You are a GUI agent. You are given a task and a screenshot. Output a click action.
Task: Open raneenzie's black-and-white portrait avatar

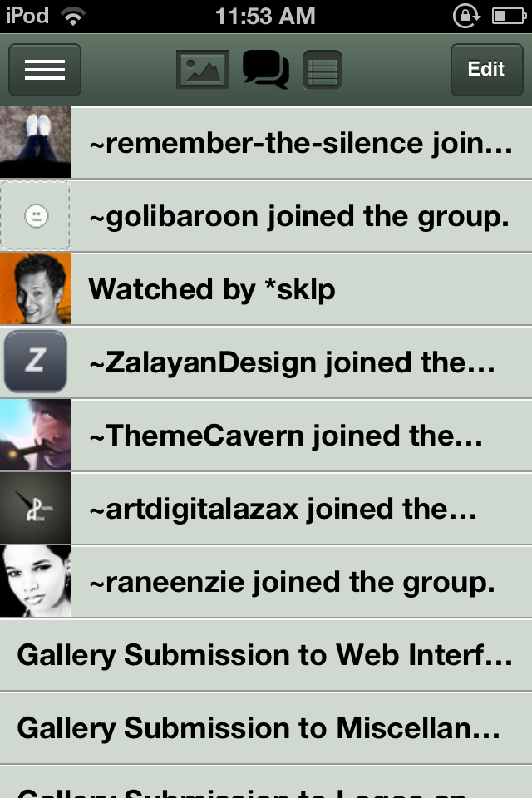pyautogui.click(x=36, y=581)
